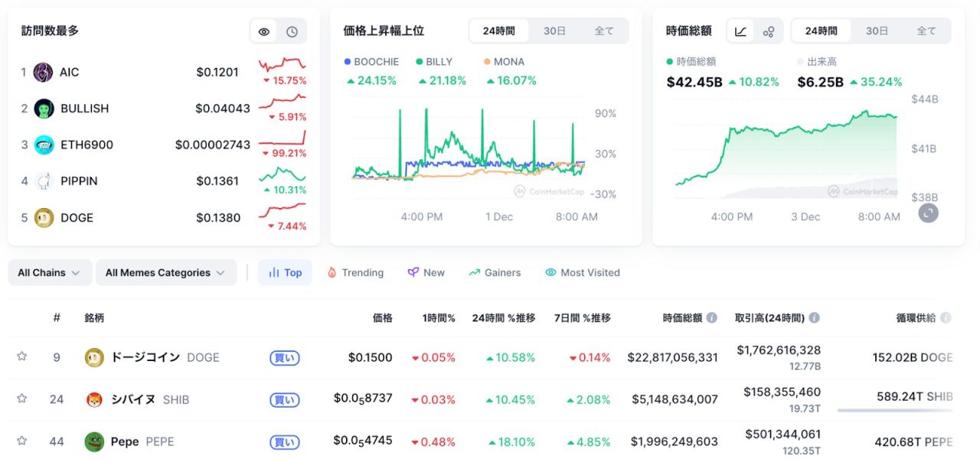Star Shiba Inu to add to watchlist
The height and width of the screenshot is (462, 980).
coord(22,399)
